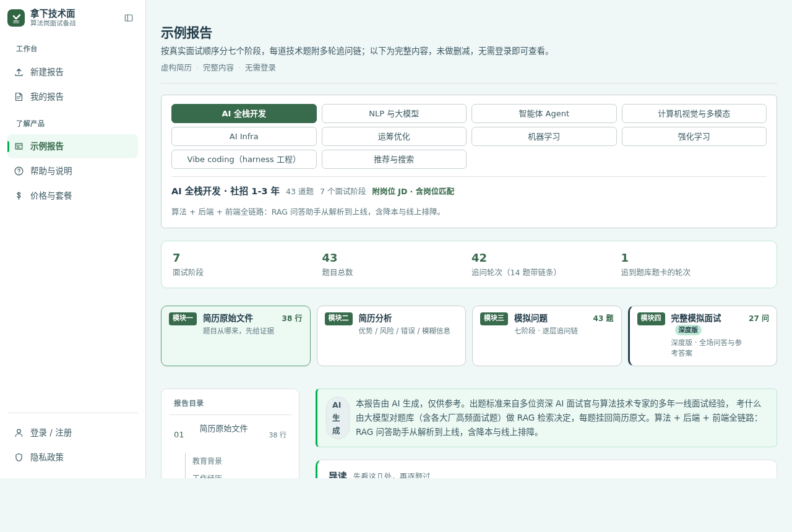Viewport: 792px width, 532px height.
Task: Switch to the AI Infra track
Action: (x=244, y=137)
